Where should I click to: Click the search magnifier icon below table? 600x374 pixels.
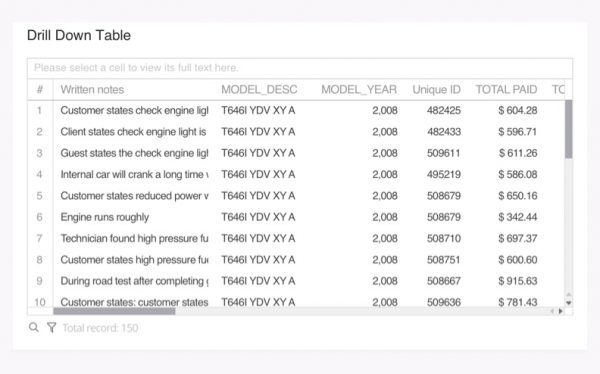[x=34, y=327]
